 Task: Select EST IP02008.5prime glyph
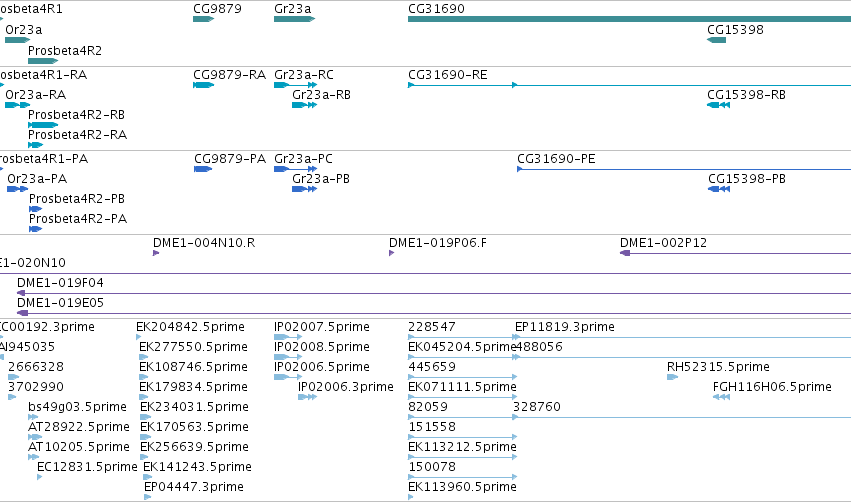click(288, 357)
